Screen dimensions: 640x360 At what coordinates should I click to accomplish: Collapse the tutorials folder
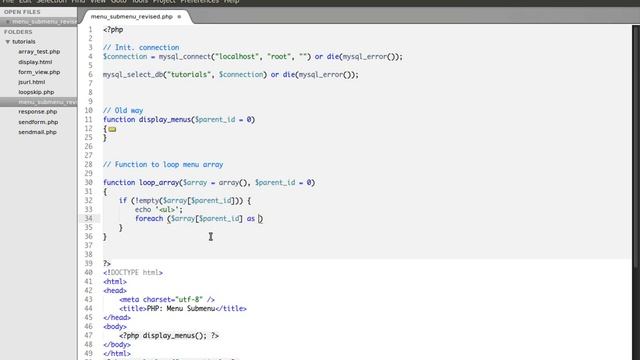click(x=7, y=42)
